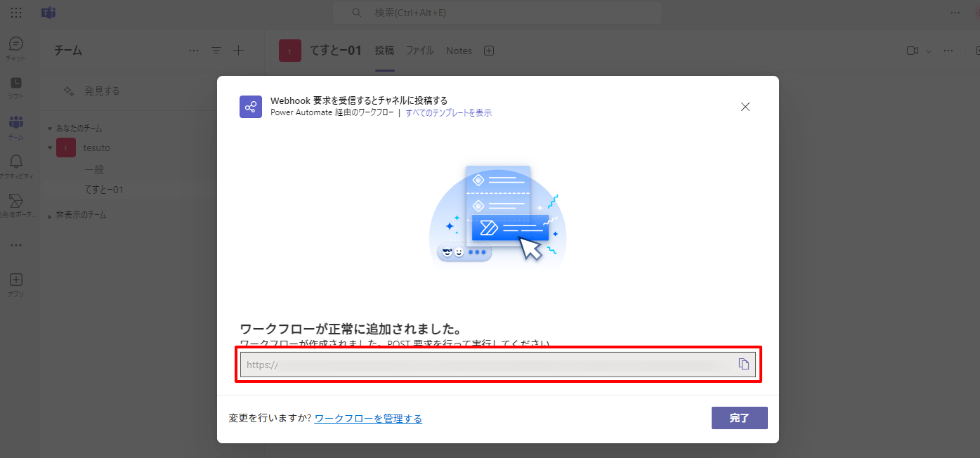980x458 pixels.
Task: Switch to the ファイル tab
Action: 420,51
